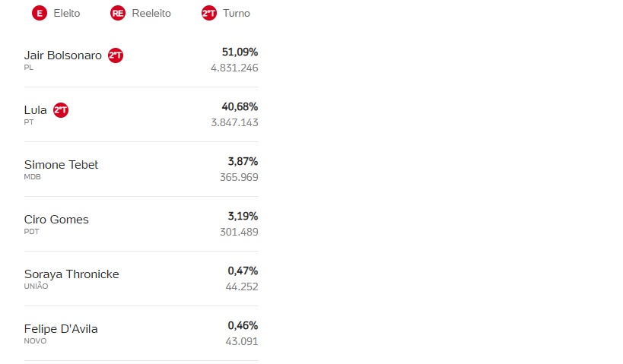Click the NOVO party label

click(x=35, y=341)
